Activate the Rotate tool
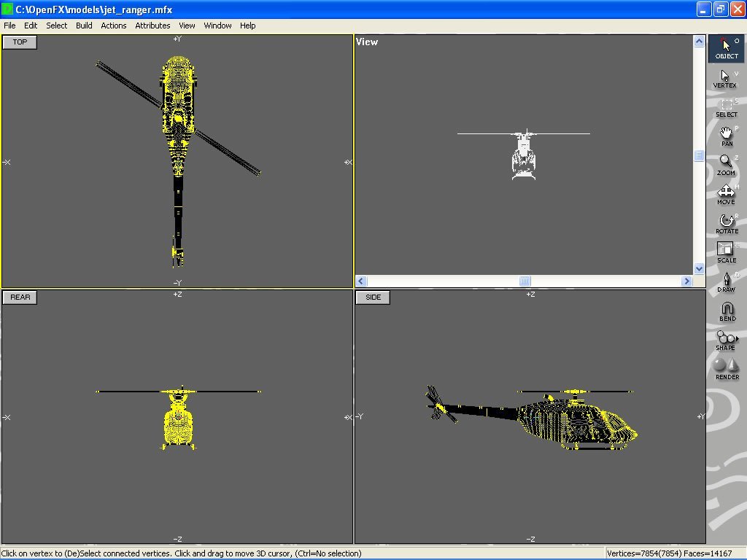Image resolution: width=747 pixels, height=560 pixels. click(726, 224)
